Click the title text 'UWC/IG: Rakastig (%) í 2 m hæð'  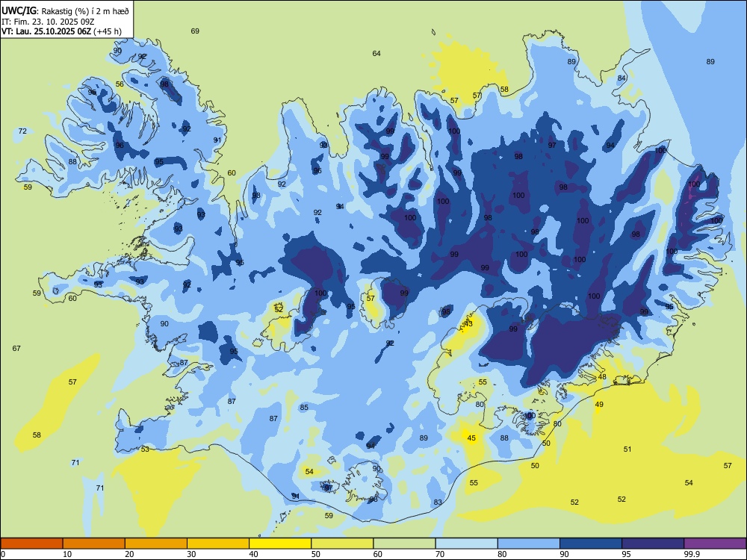[x=65, y=11]
